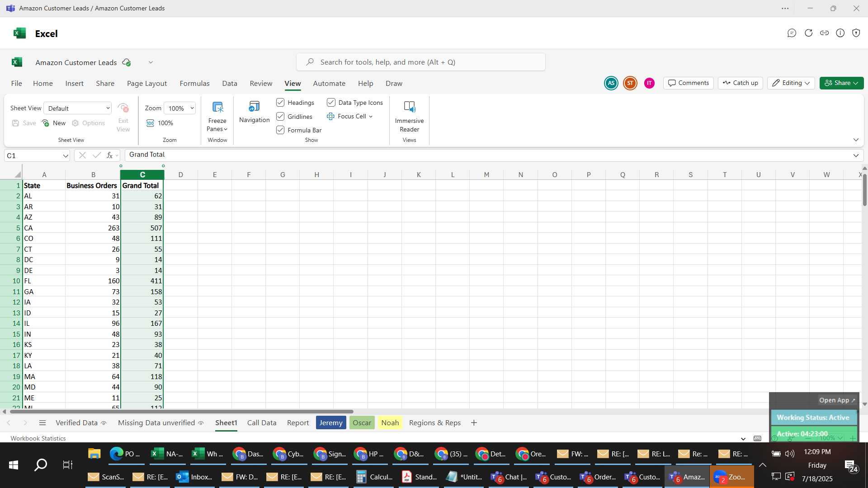Screen dimensions: 868x488
Task: Select column B header
Action: click(93, 174)
